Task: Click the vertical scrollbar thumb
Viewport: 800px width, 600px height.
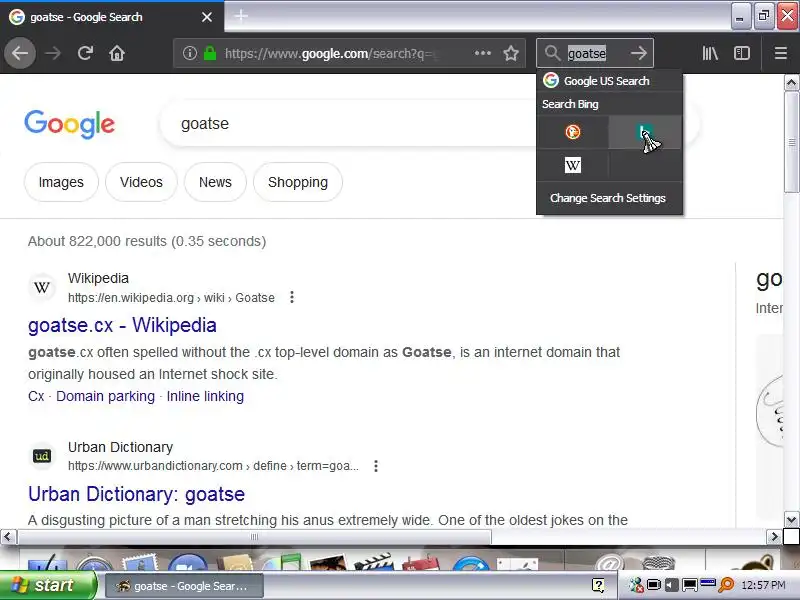Action: (791, 142)
